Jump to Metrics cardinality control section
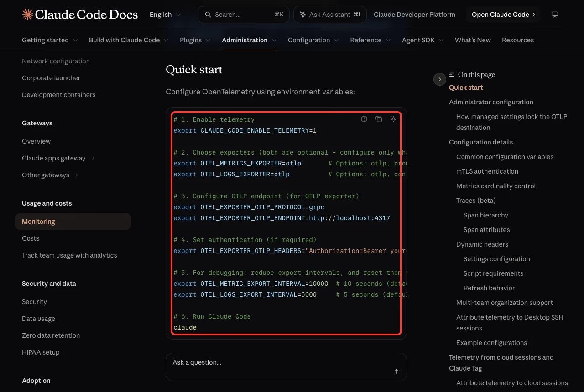584x392 pixels. click(496, 186)
